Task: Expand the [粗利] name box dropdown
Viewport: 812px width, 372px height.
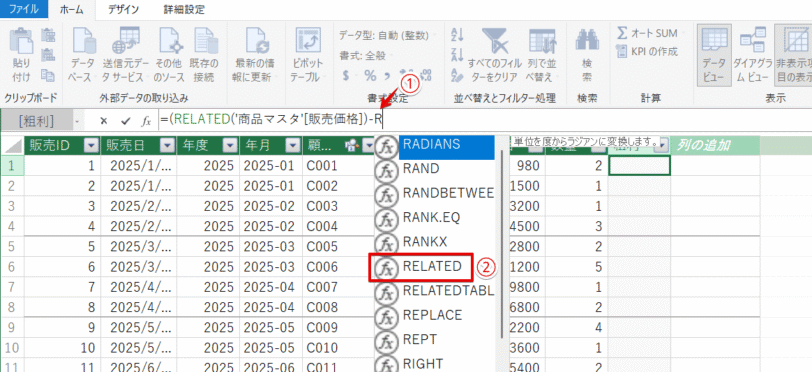Action: (x=77, y=121)
